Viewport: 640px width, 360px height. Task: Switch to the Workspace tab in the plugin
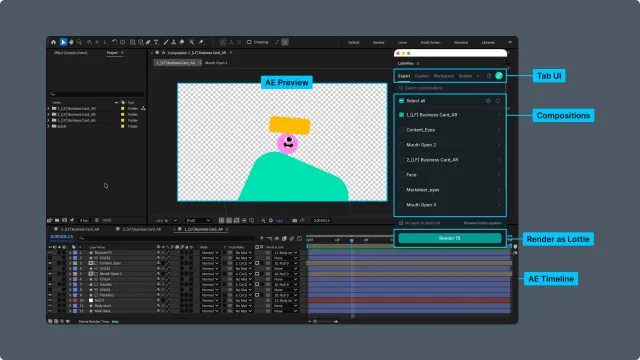(x=444, y=76)
